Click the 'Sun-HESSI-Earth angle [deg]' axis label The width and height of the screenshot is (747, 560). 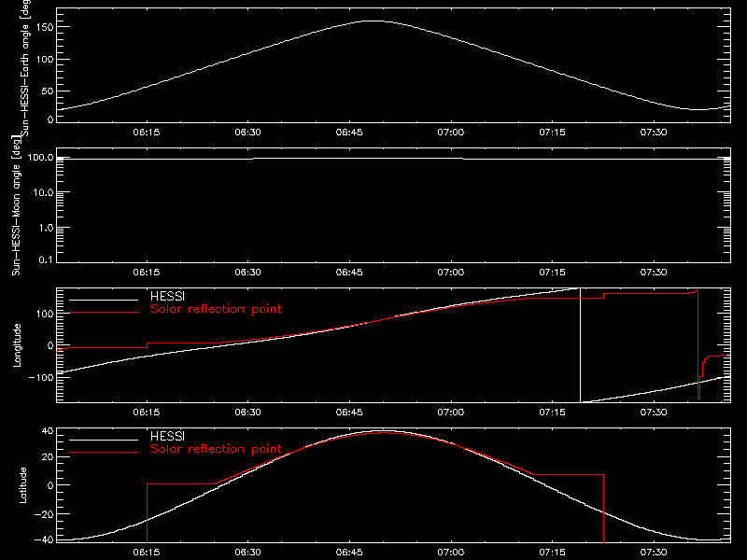(x=25, y=68)
